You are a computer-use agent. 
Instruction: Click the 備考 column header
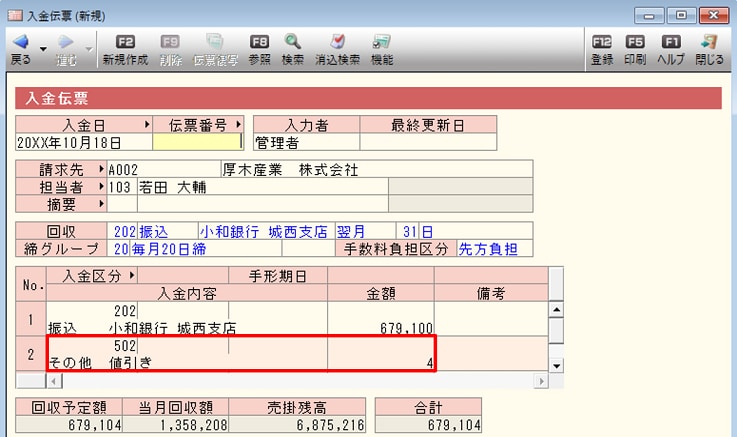coord(491,293)
